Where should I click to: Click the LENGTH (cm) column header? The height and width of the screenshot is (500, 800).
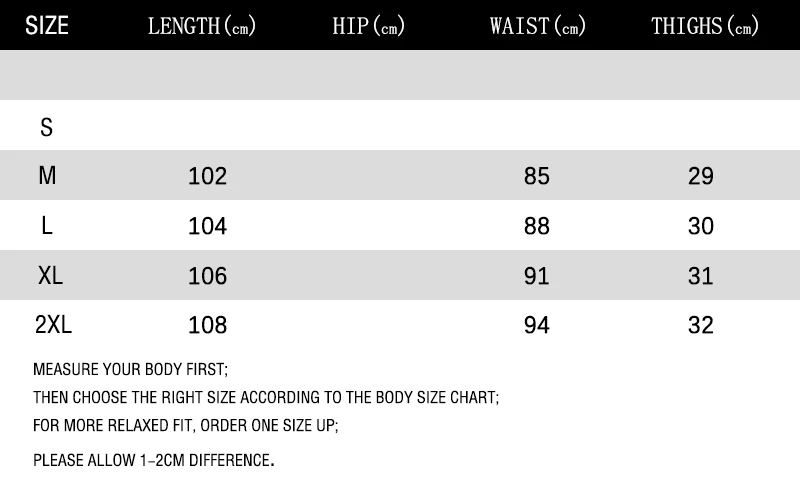coord(202,26)
